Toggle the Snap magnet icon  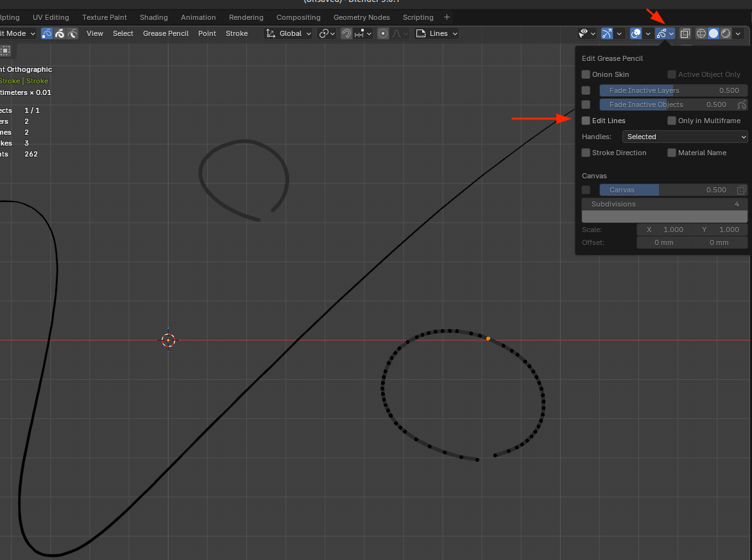point(346,33)
